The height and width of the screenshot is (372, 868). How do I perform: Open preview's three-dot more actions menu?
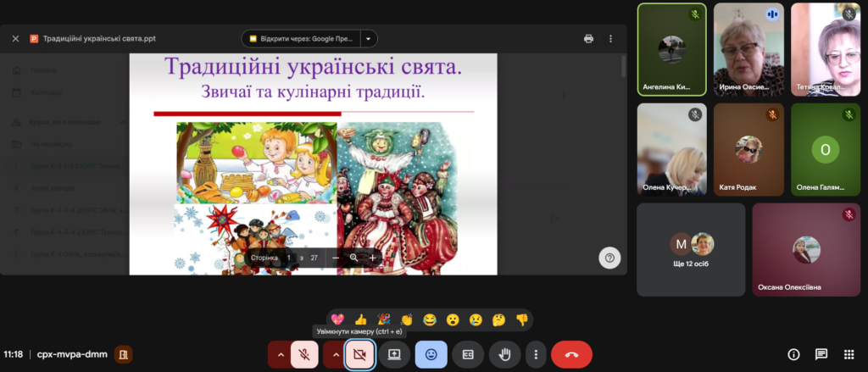[610, 38]
